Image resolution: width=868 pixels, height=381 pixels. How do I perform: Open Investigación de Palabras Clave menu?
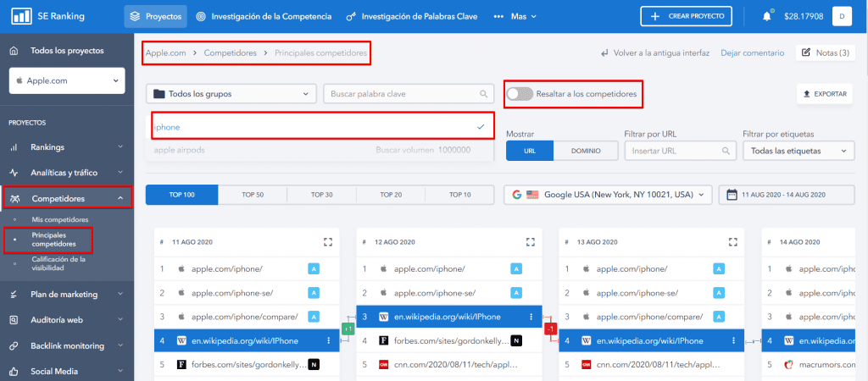coord(411,17)
